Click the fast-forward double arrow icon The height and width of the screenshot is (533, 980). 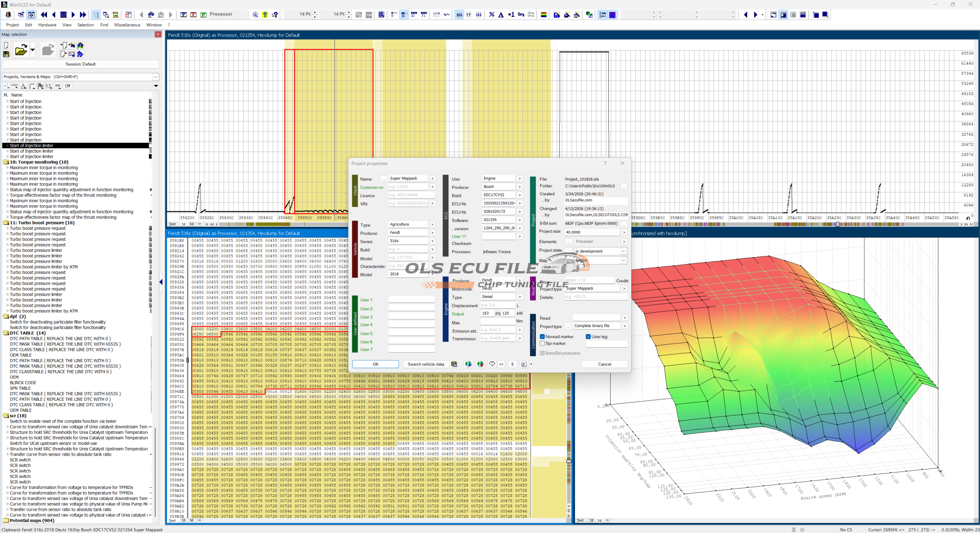coord(83,15)
